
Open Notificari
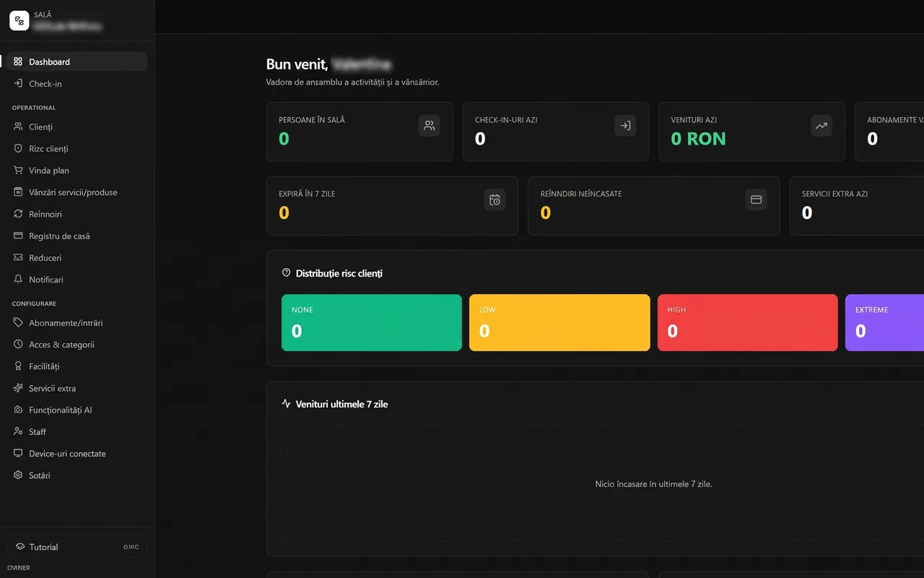point(77,280)
